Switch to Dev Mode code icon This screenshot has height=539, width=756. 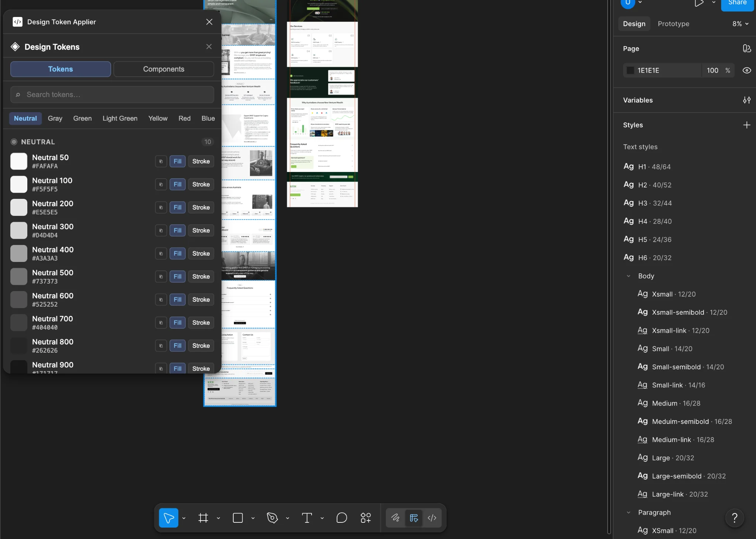(x=432, y=518)
